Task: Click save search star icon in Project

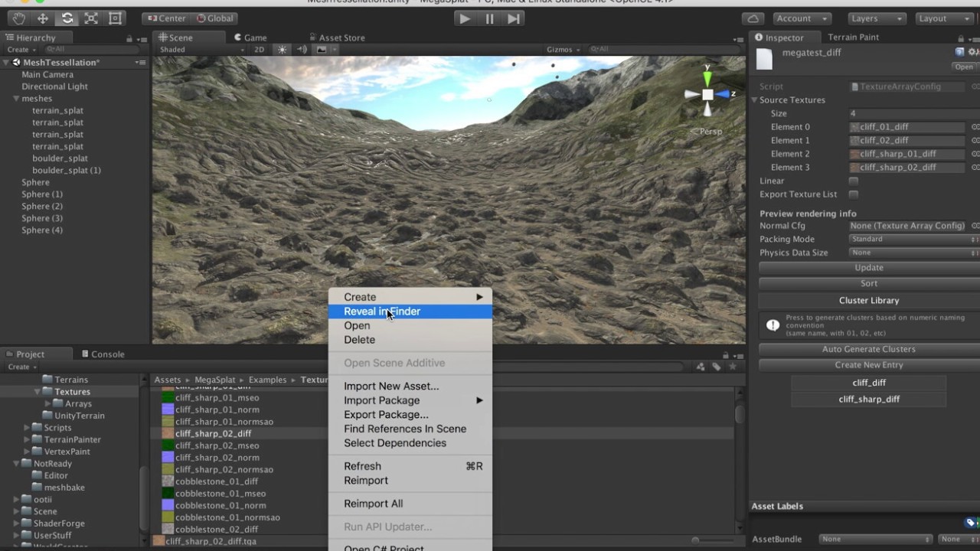Action: tap(733, 367)
